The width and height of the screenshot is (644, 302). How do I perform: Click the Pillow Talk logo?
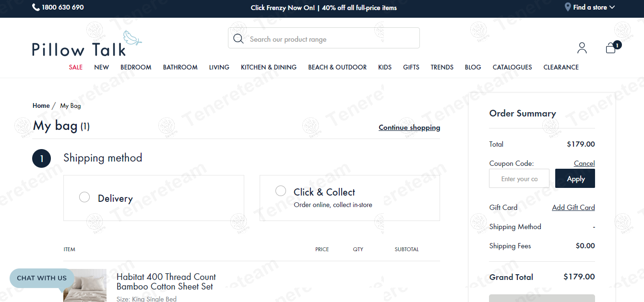pyautogui.click(x=87, y=44)
